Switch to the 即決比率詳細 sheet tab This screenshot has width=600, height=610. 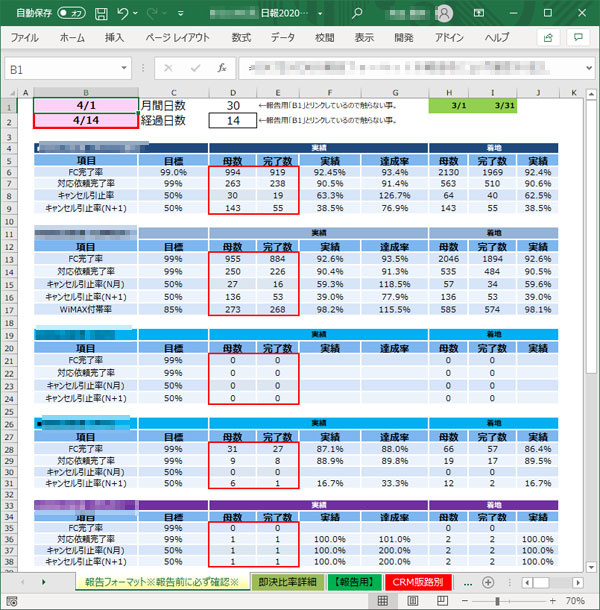tap(286, 582)
